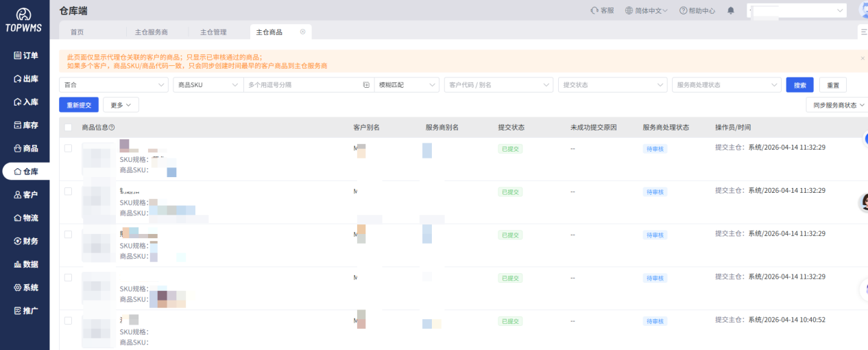The image size is (868, 350).
Task: Click the 帮助中心 help center icon
Action: point(683,10)
